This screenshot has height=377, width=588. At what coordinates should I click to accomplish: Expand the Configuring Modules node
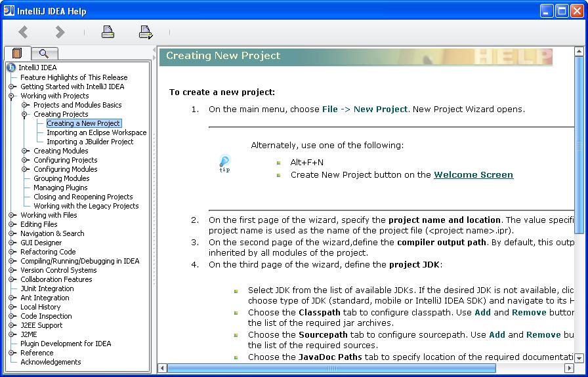point(25,169)
